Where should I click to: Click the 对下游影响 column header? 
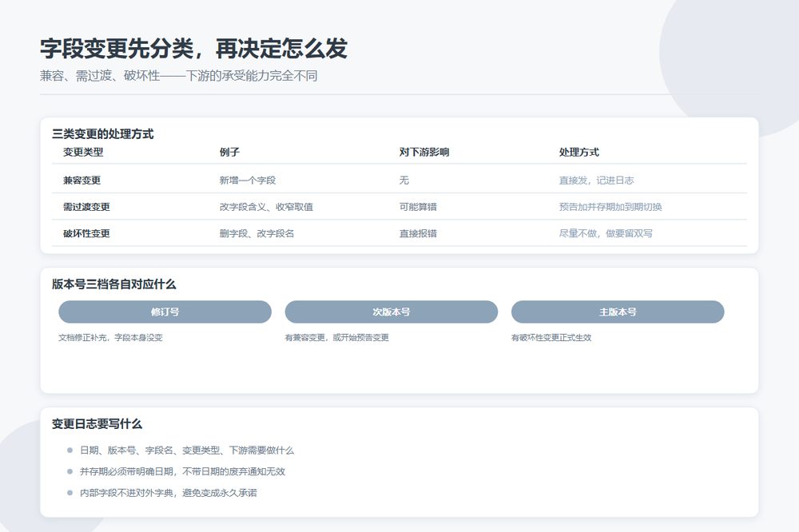424,152
